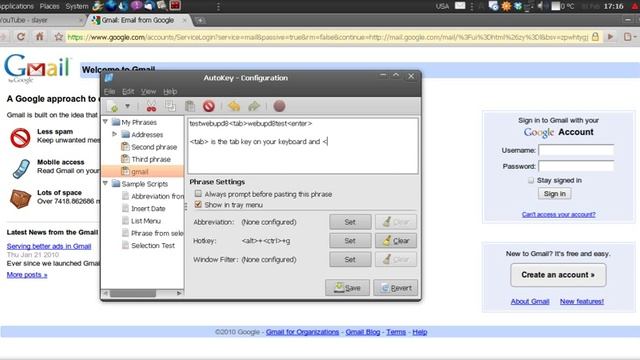Click the Password field on Gmail page
The height and width of the screenshot is (360, 640).
[576, 166]
